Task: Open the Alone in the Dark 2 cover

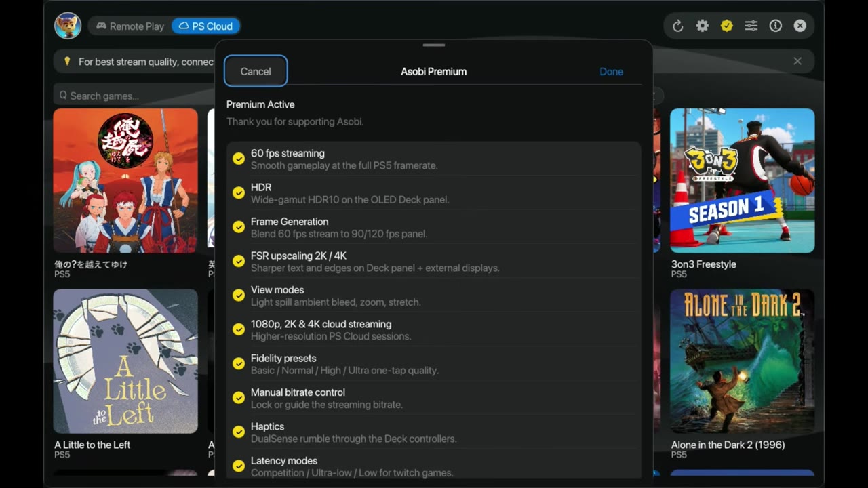Action: [x=743, y=361]
